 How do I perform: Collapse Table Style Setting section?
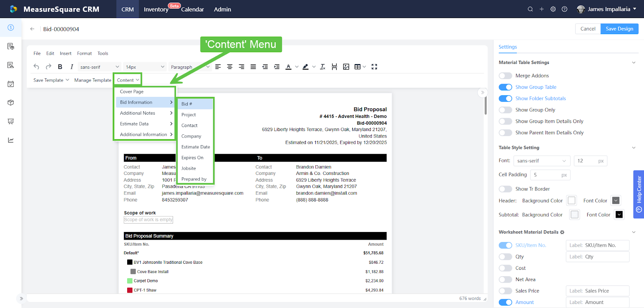tap(634, 148)
